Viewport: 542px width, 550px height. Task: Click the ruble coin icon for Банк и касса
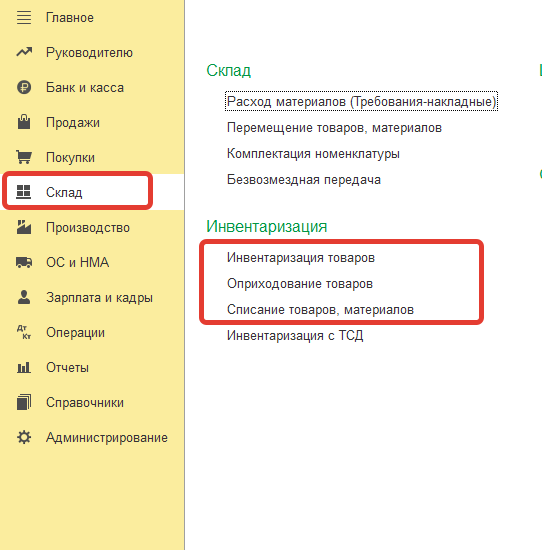tap(24, 87)
